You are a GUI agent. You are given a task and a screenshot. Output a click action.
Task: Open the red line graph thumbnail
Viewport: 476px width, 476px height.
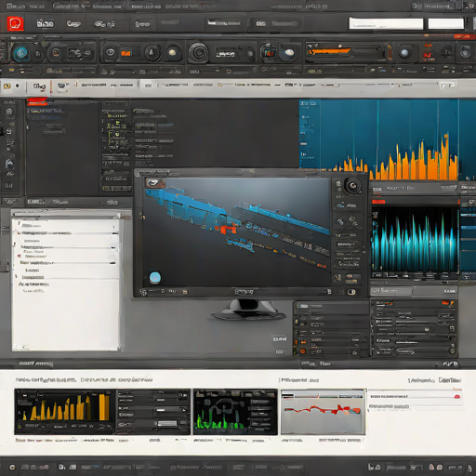(323, 412)
